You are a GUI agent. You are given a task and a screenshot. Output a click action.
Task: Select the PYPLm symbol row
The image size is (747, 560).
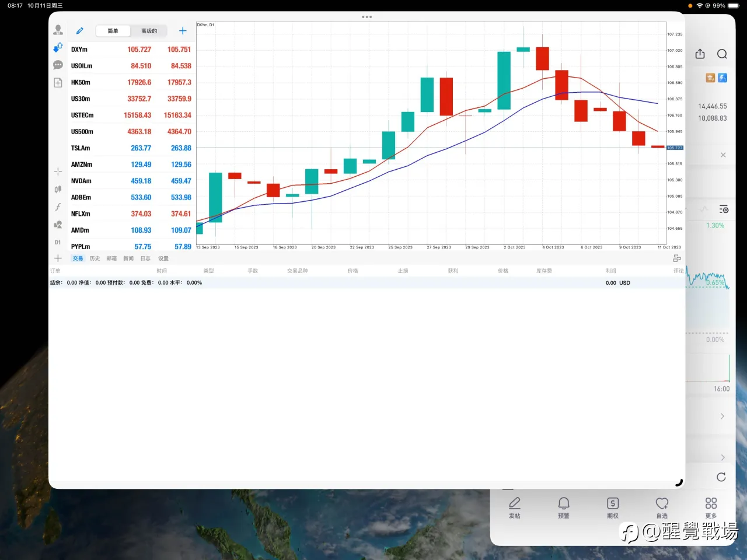131,246
